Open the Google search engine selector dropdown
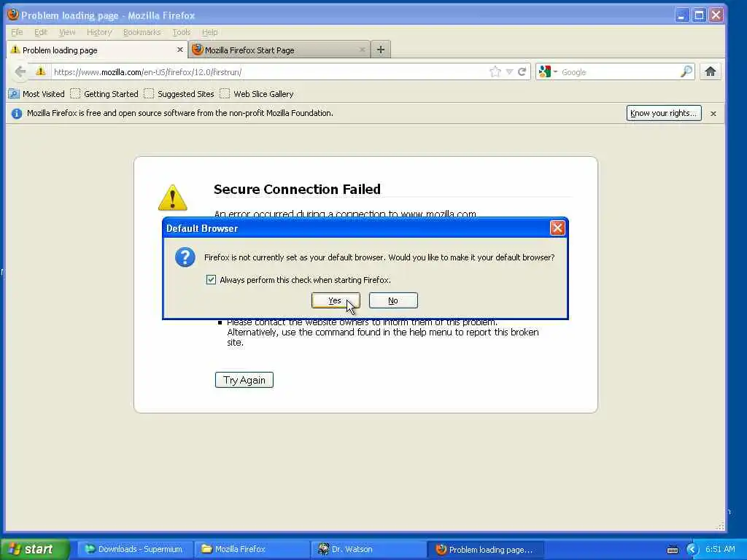 click(x=548, y=72)
